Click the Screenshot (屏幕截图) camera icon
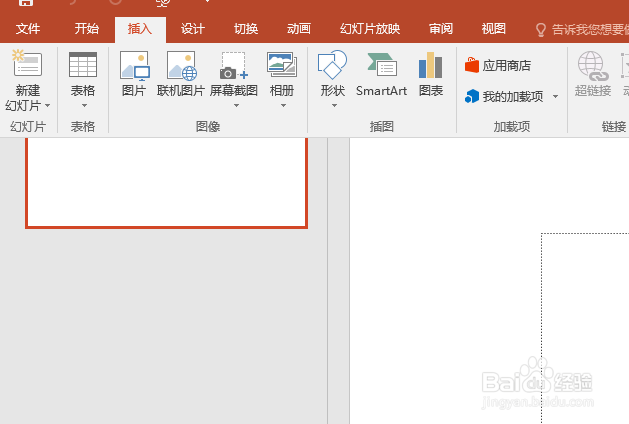The image size is (629, 424). (x=233, y=65)
